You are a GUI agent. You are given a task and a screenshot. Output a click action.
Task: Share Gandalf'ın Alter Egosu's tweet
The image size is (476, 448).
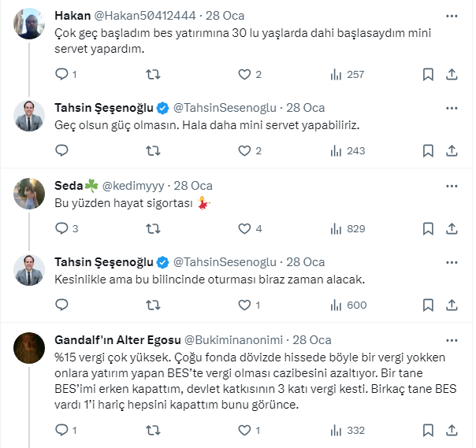(x=452, y=430)
